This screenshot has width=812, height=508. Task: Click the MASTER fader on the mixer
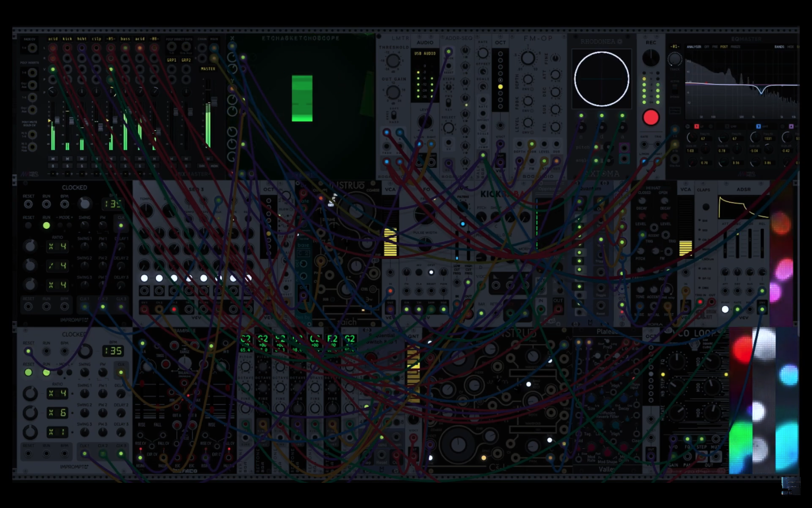(x=214, y=102)
